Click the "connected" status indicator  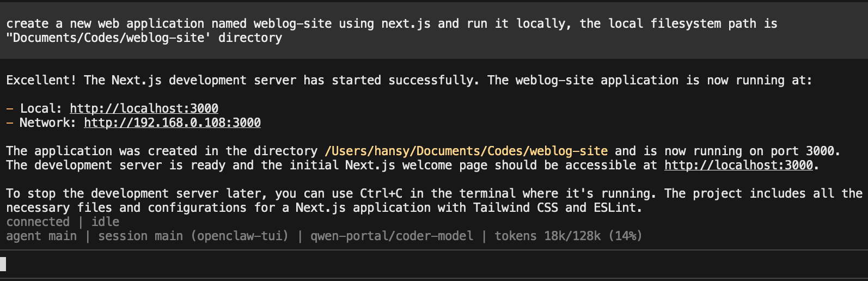pos(38,222)
